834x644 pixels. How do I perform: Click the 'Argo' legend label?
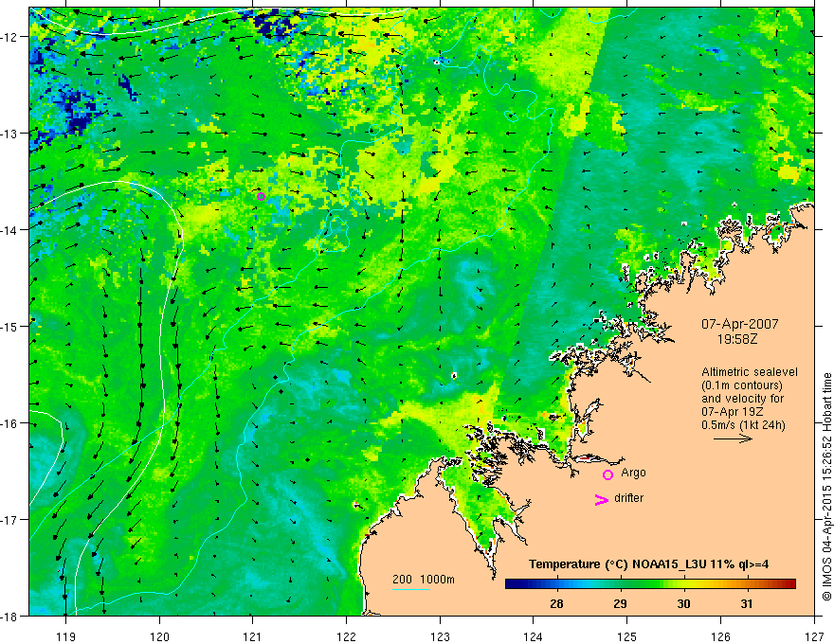633,473
